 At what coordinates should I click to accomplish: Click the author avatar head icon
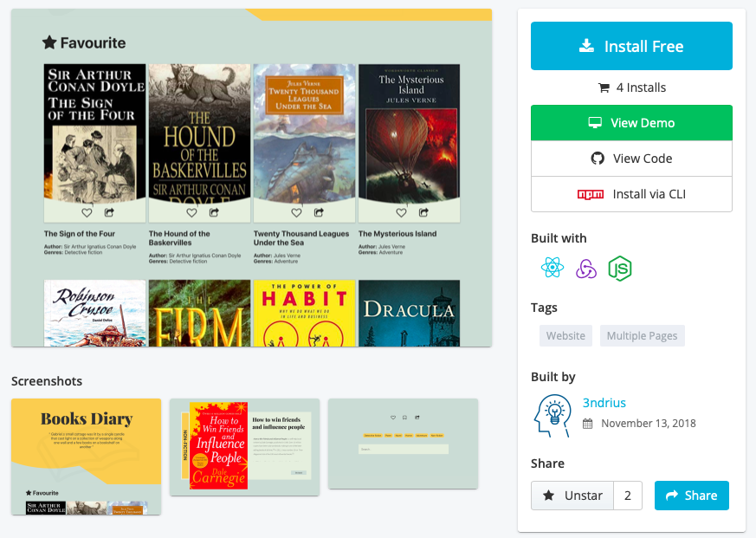[x=552, y=416]
